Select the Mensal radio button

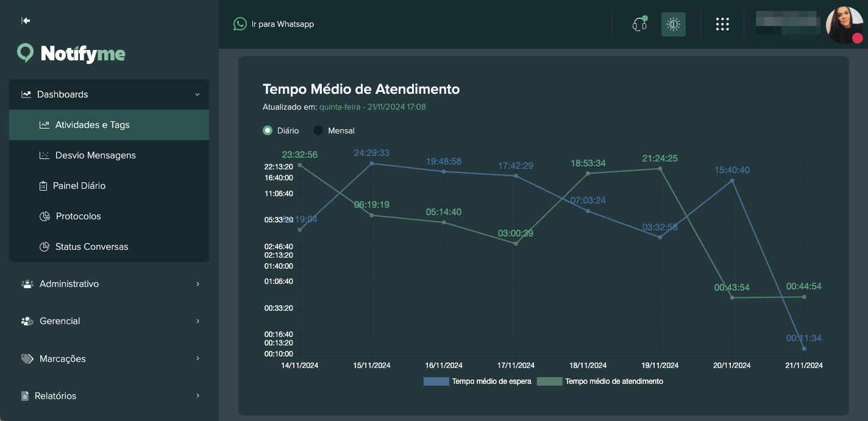tap(318, 130)
